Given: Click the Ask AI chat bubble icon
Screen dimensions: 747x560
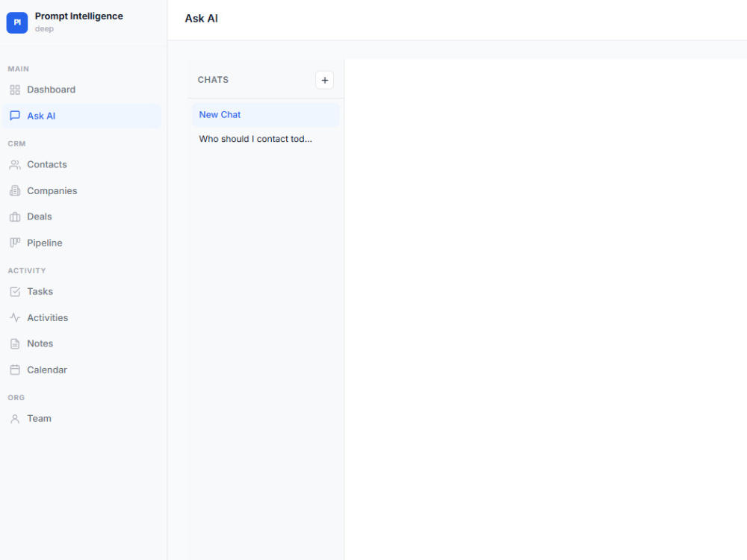Looking at the screenshot, I should pos(15,116).
